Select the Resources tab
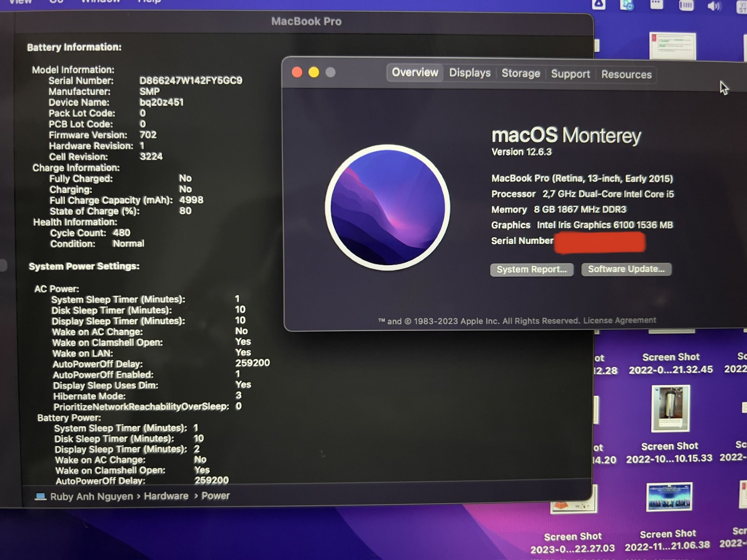 [x=626, y=74]
